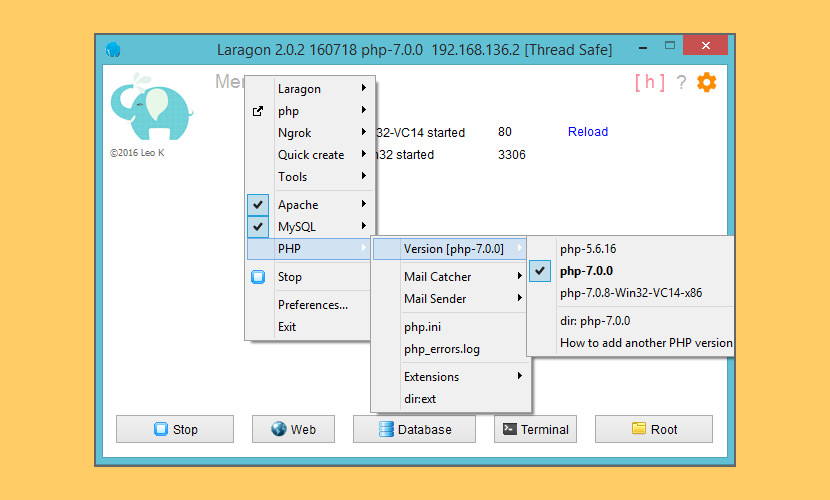Screen dimensions: 830x500
Task: Click the Laragon elephant logo
Action: 151,107
